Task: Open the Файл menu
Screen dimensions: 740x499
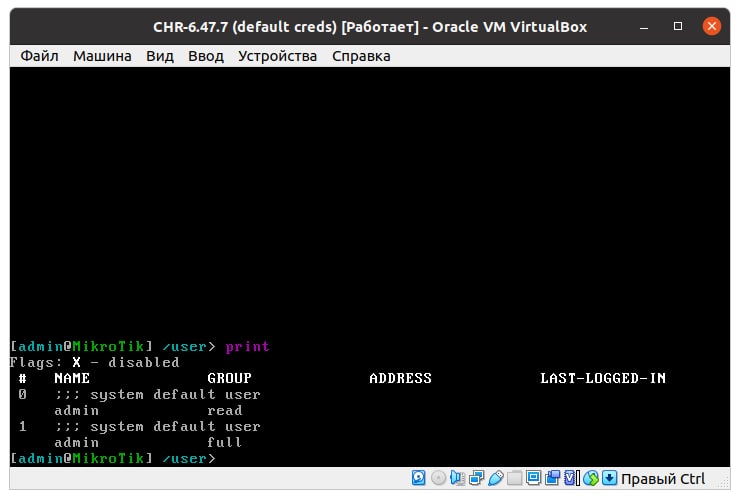Action: point(39,56)
